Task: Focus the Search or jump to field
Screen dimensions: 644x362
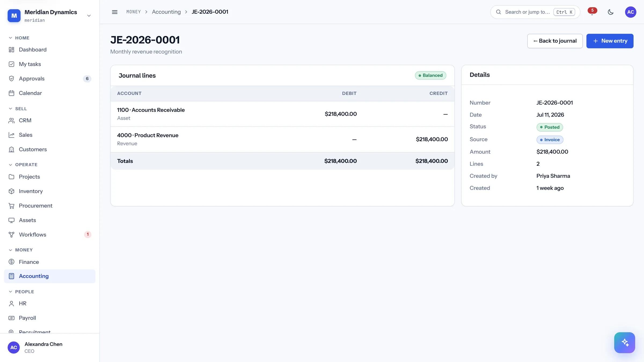Action: pos(535,12)
